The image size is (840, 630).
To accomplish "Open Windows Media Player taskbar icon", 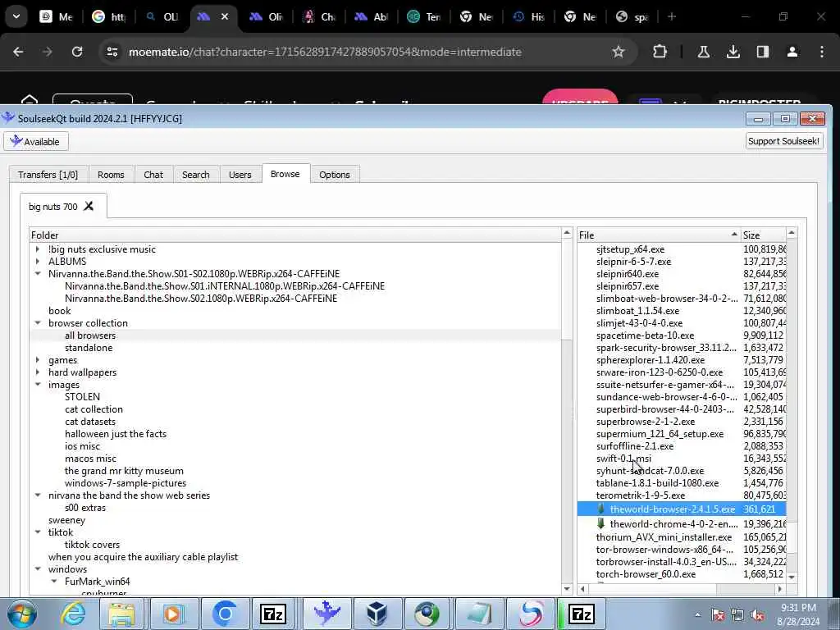I will coord(172,614).
